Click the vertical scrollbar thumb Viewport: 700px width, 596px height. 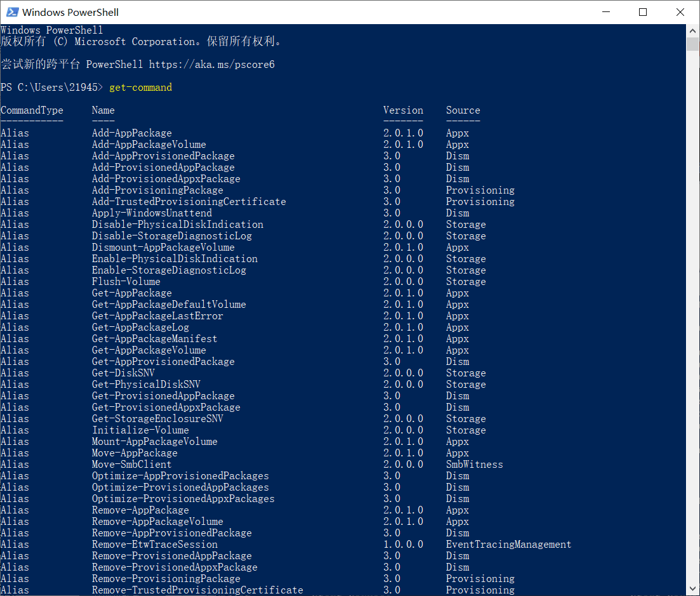click(692, 44)
